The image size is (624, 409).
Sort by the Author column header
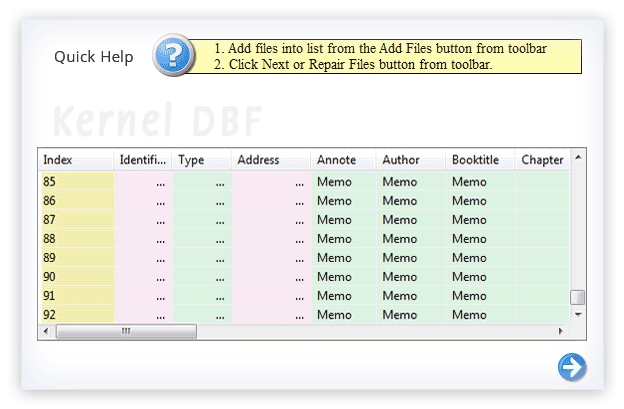click(411, 160)
